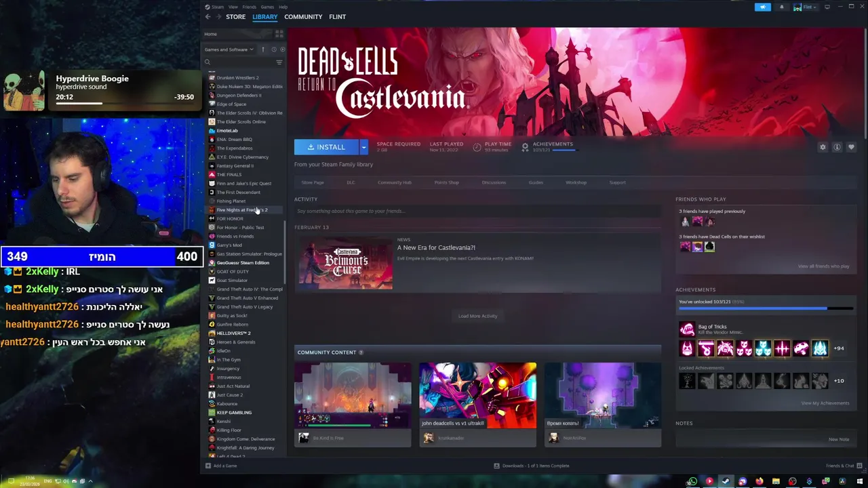
Task: Toggle the ready-to-play filter icon
Action: (x=282, y=49)
